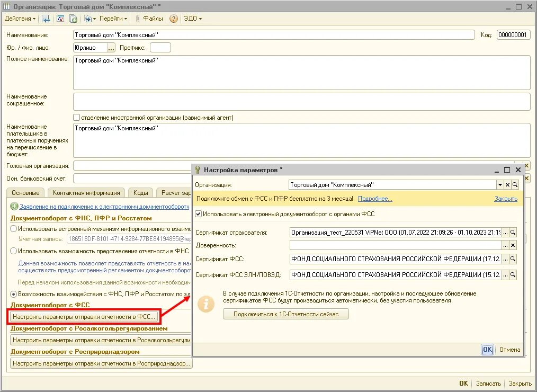Screen dimensions: 537x392
Task: Click Настроить параметры отправки отчетности в Росприроднадзор
Action: [101, 363]
